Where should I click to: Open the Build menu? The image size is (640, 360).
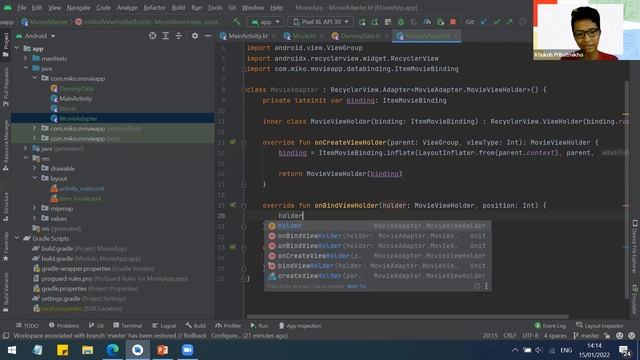click(178, 7)
